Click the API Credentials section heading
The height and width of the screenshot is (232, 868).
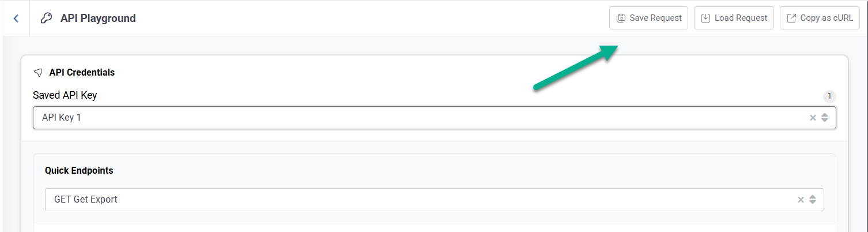pos(82,73)
